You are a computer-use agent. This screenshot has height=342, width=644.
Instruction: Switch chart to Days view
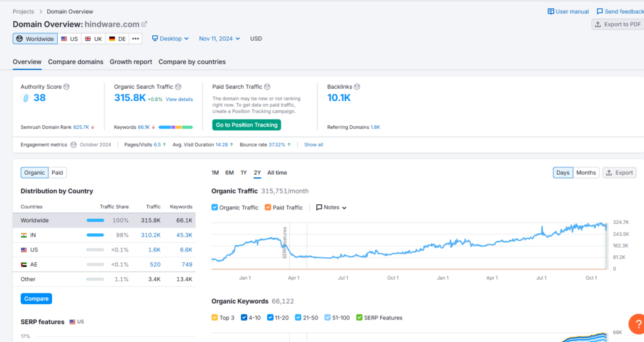[x=563, y=172]
